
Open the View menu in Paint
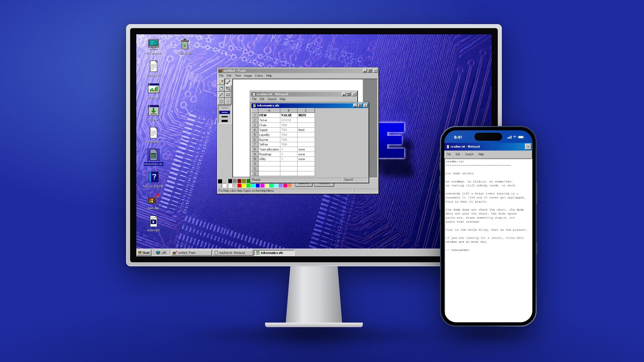tap(238, 76)
